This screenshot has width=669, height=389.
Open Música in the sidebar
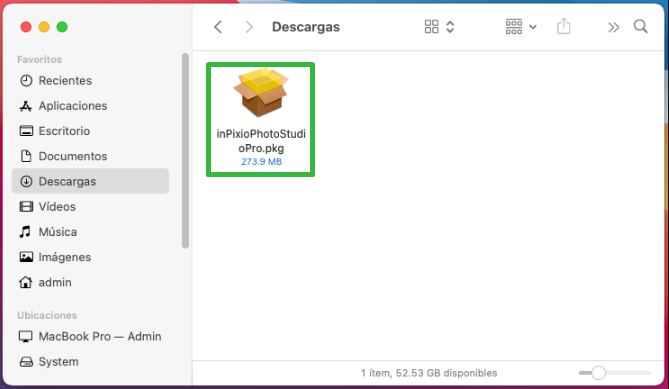[90, 232]
